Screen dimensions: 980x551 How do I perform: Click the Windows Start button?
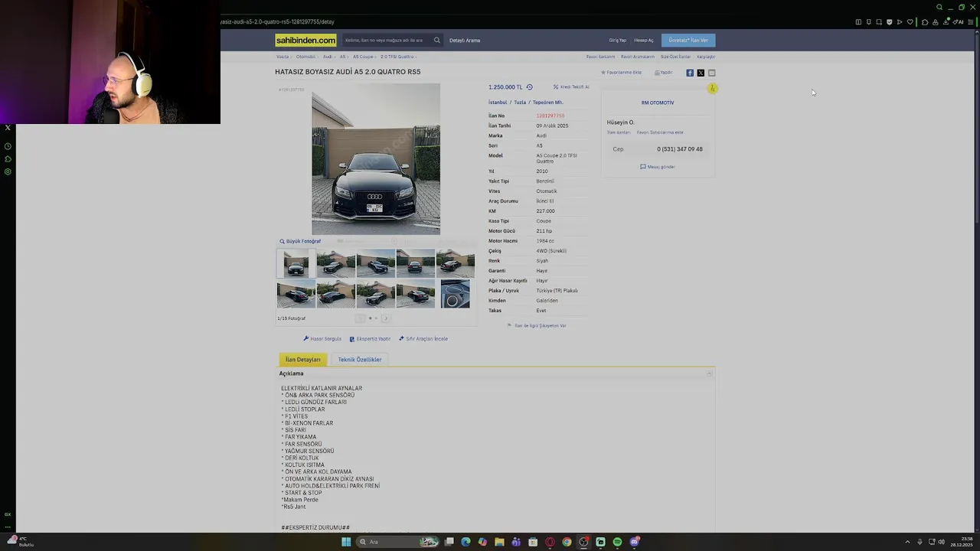coord(346,542)
